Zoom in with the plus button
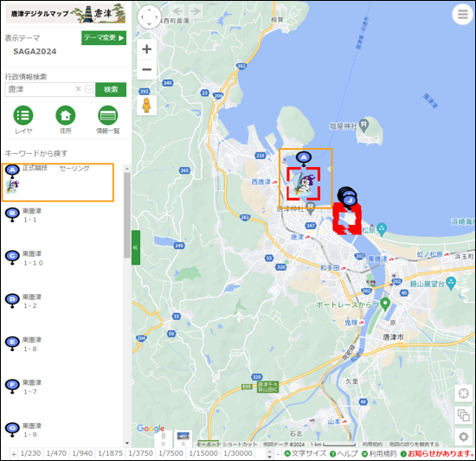 (x=146, y=49)
